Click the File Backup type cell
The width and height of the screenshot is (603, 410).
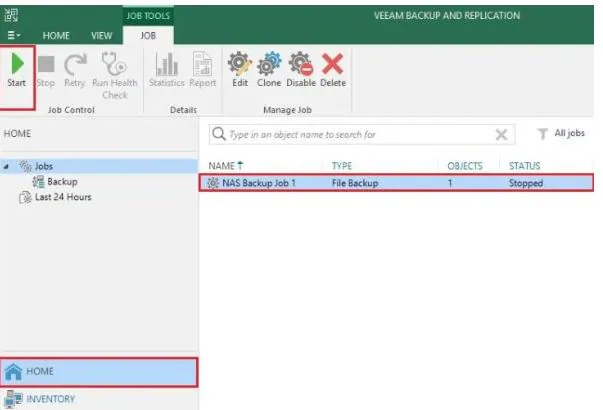click(355, 183)
